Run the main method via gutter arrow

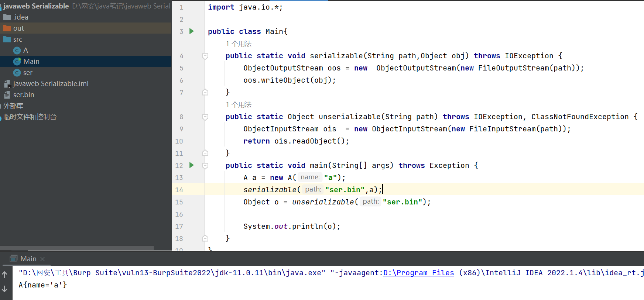click(192, 165)
